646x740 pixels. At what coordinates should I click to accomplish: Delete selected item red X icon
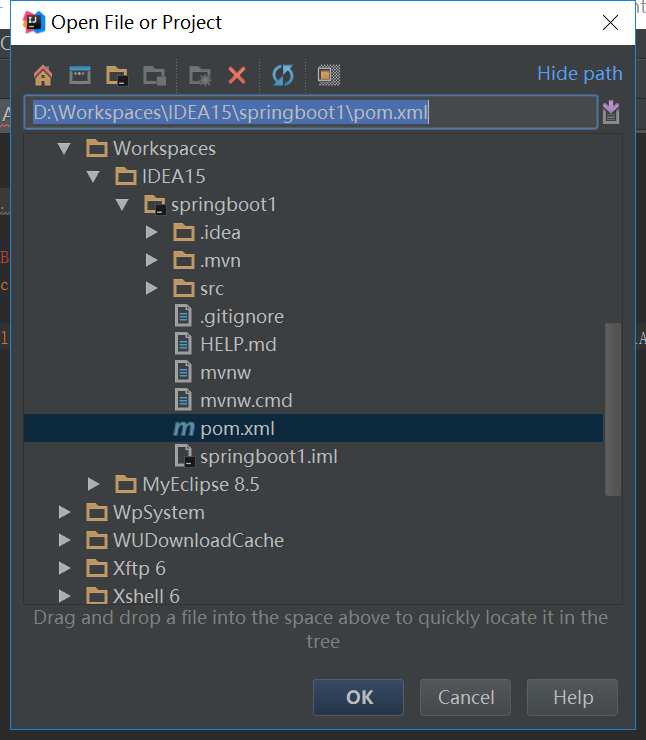tap(237, 75)
